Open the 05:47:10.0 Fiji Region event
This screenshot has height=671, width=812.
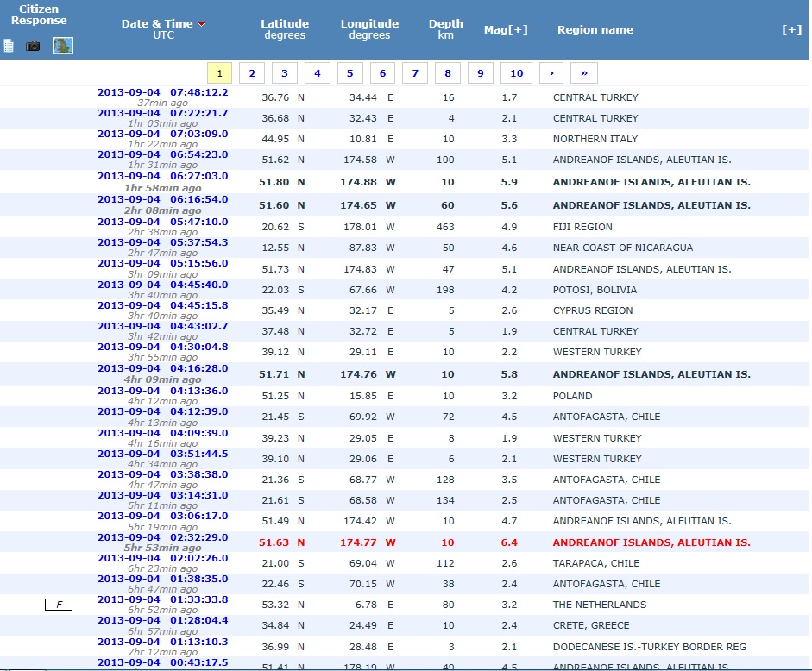coord(162,222)
